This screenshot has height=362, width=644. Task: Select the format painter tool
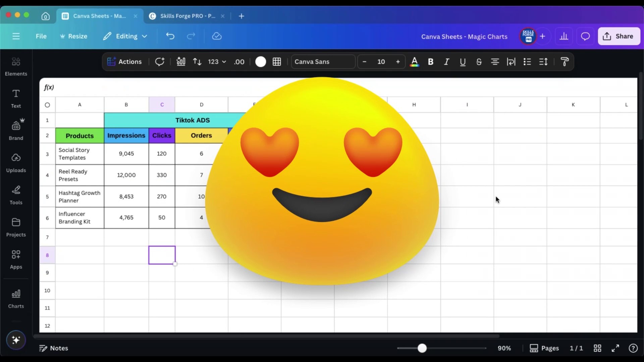pyautogui.click(x=565, y=62)
